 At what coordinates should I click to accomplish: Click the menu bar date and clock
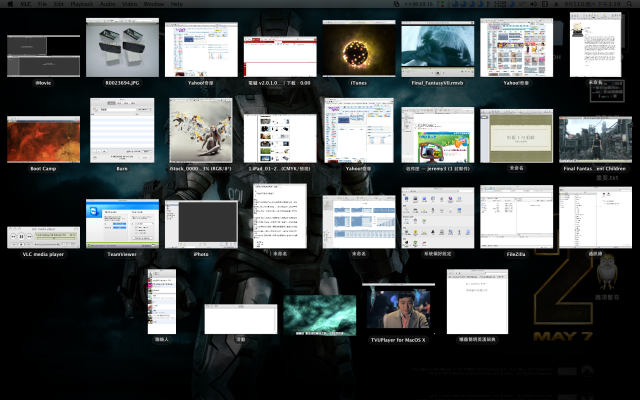(x=592, y=4)
